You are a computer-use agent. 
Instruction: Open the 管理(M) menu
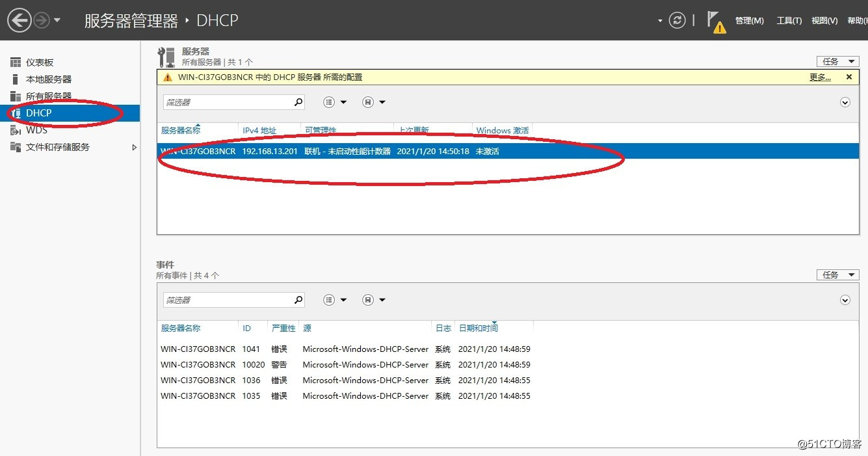[x=749, y=21]
